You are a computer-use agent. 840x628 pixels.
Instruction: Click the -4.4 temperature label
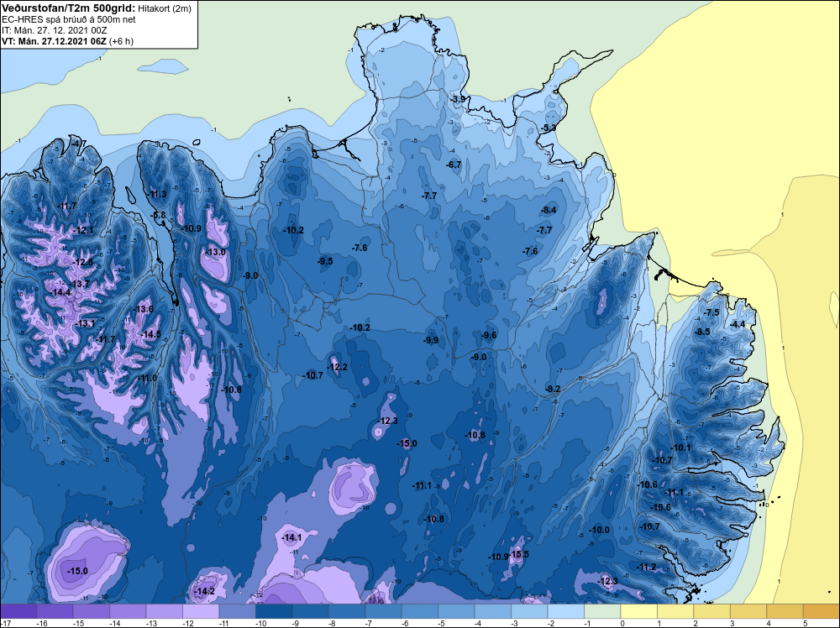(x=738, y=324)
